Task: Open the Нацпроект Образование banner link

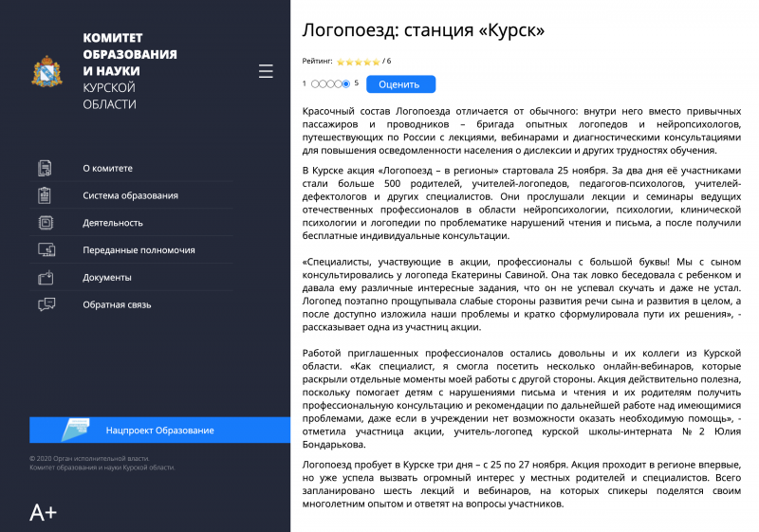Action: (x=159, y=430)
